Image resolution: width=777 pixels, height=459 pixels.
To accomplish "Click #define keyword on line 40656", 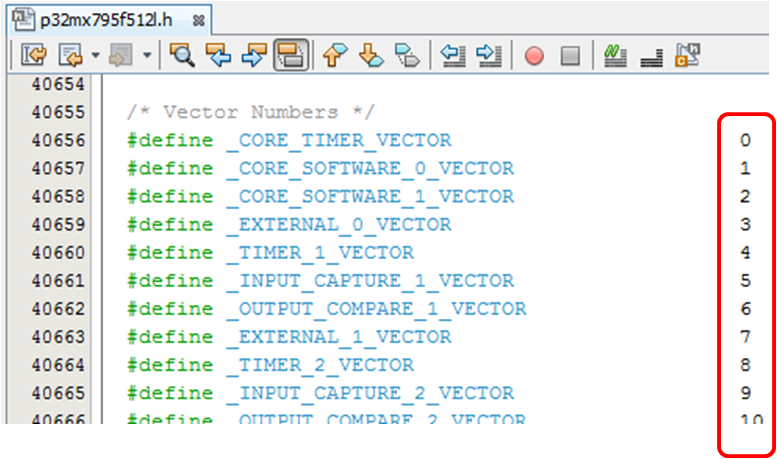I will (170, 140).
